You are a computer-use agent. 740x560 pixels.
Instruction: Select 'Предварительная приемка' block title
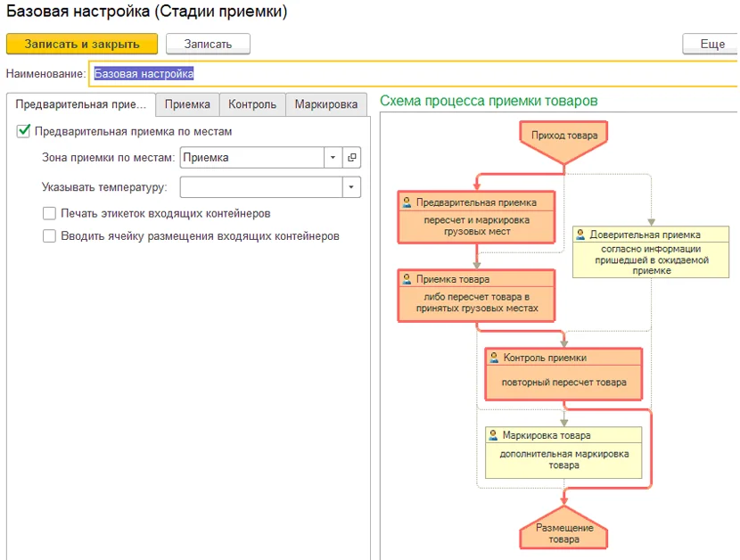476,202
